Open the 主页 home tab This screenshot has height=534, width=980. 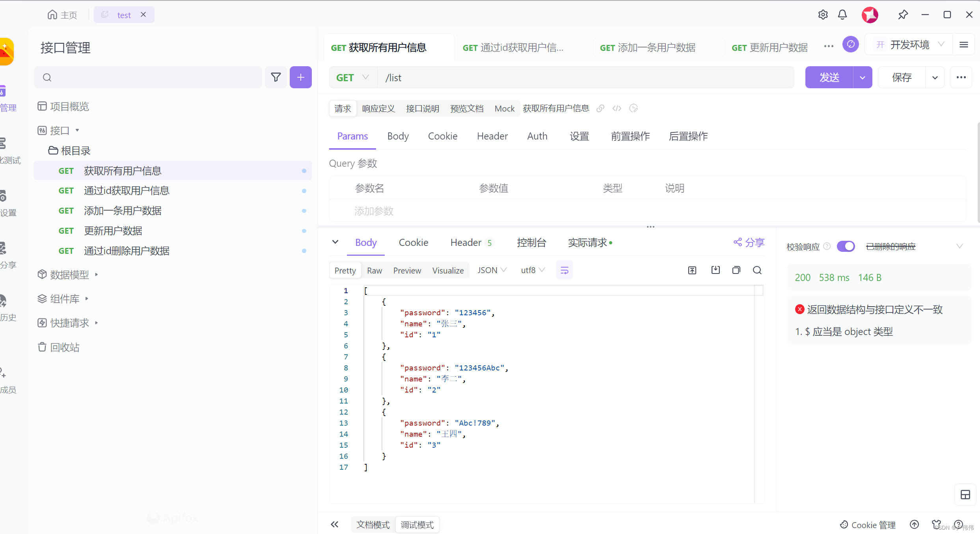[62, 15]
